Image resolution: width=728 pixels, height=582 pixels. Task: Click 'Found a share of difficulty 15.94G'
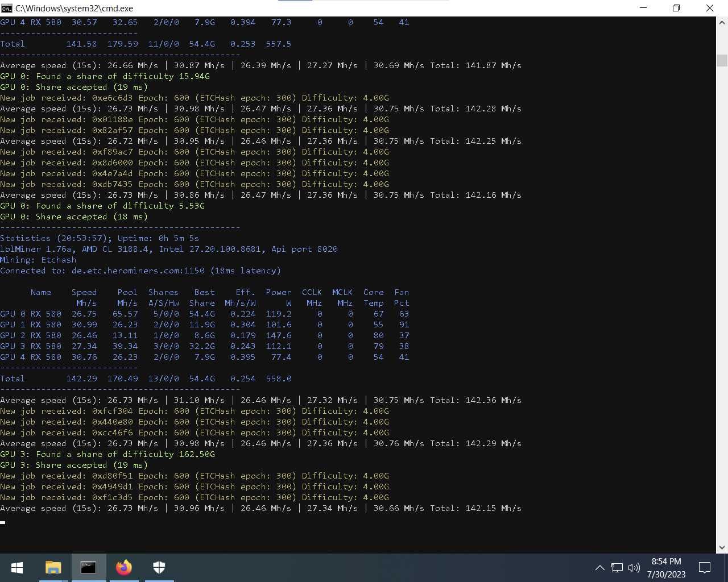123,76
